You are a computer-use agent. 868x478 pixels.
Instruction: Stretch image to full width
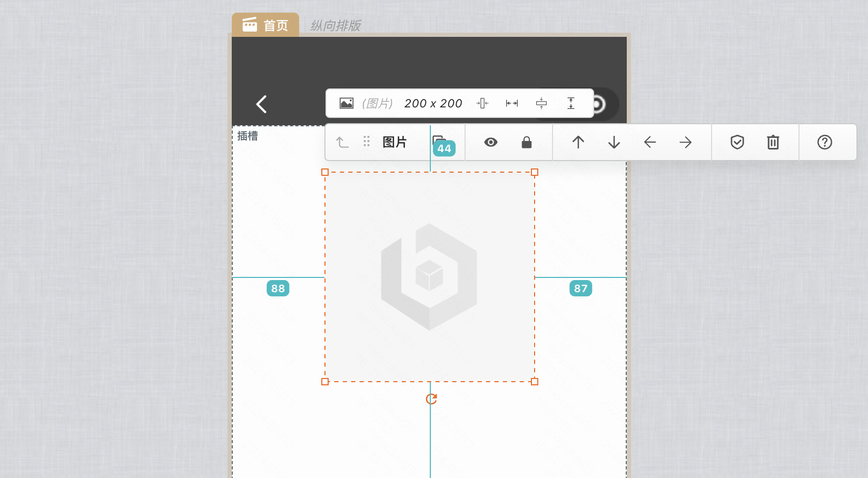512,103
